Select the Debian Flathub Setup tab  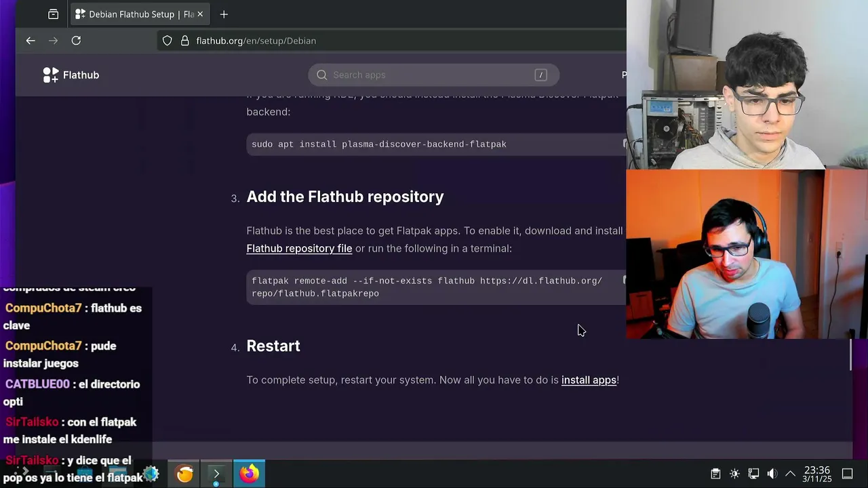(x=139, y=14)
